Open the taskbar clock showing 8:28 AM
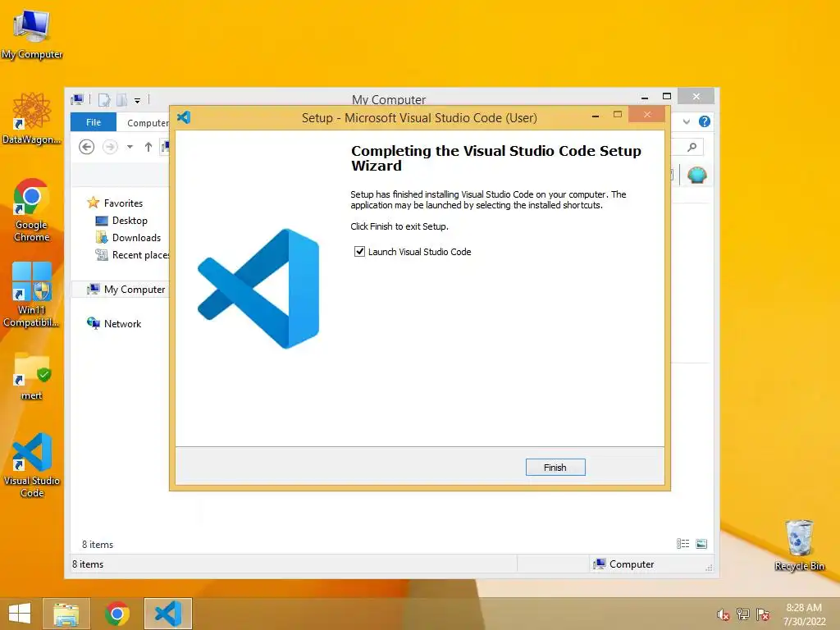The image size is (840, 630). pos(804,614)
